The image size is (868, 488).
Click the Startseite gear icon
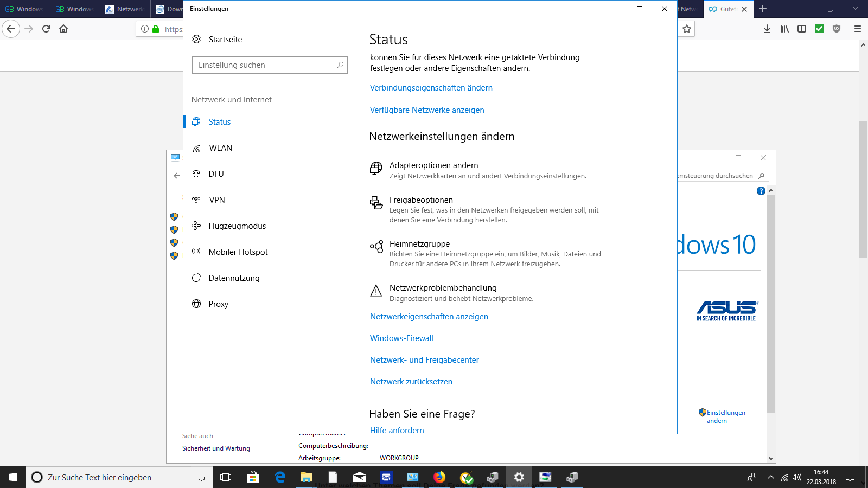[x=196, y=39]
